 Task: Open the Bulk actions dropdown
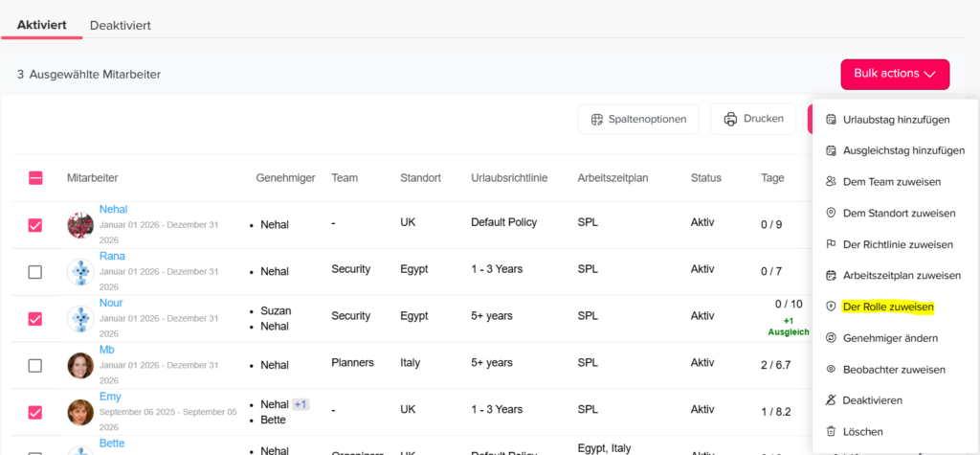coord(895,74)
